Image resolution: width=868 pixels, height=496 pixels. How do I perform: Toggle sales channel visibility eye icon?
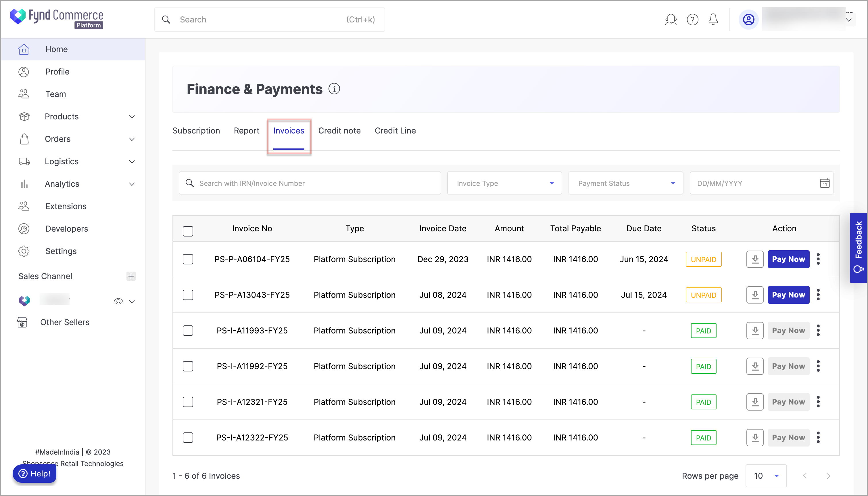point(118,301)
